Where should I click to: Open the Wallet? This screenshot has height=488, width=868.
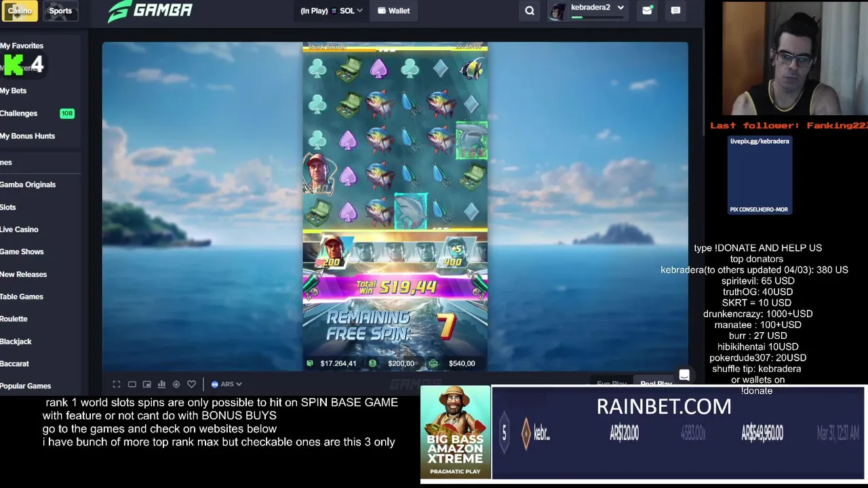pyautogui.click(x=394, y=11)
